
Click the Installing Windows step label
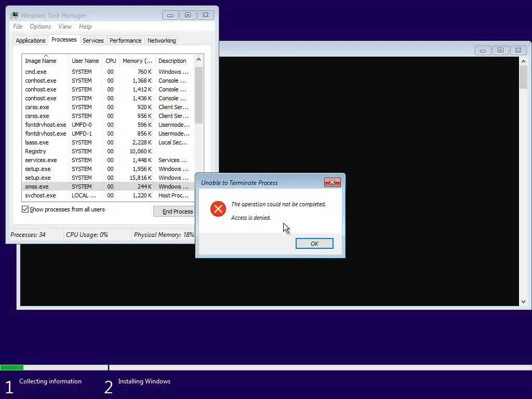144,381
